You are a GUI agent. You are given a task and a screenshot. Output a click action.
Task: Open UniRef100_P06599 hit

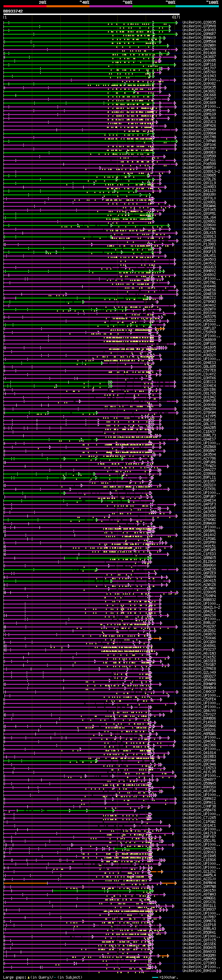click(x=199, y=164)
